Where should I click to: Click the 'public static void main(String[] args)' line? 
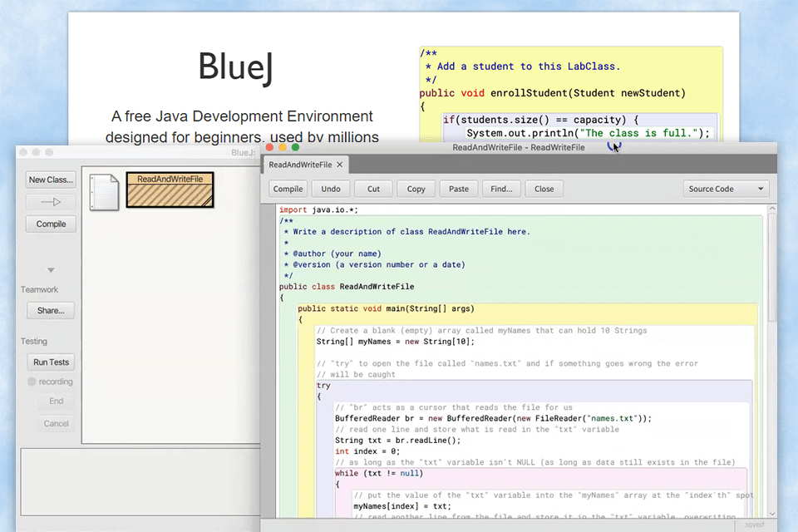click(x=386, y=308)
